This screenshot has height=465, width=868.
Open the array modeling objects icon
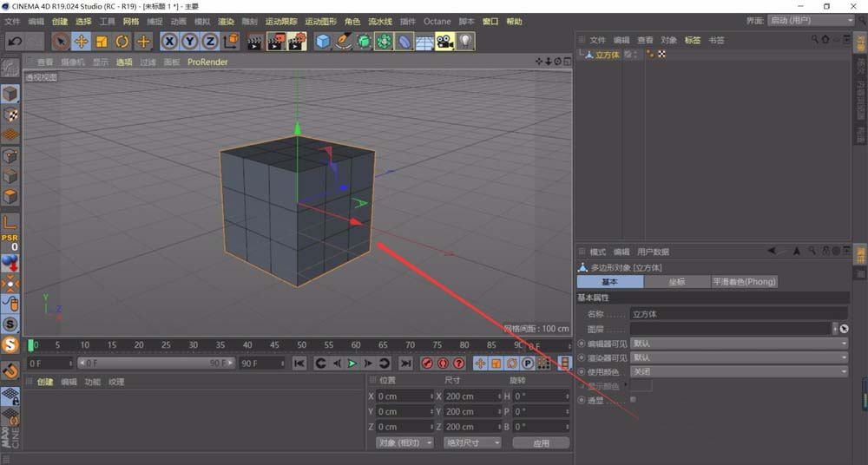point(385,42)
